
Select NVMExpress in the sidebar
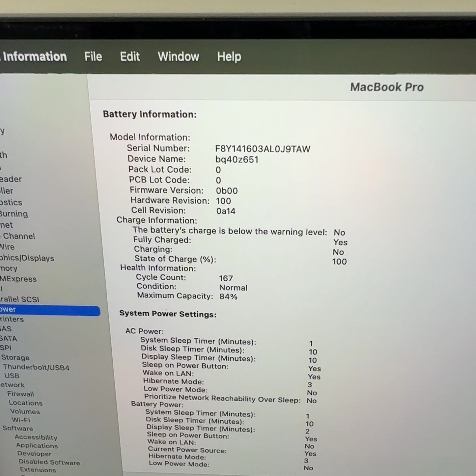pyautogui.click(x=18, y=279)
